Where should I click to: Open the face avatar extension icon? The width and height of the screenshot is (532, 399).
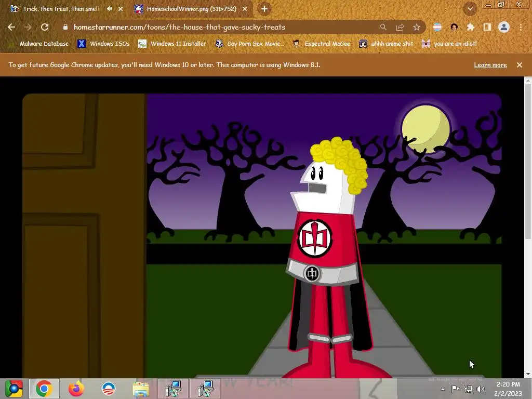pyautogui.click(x=454, y=27)
